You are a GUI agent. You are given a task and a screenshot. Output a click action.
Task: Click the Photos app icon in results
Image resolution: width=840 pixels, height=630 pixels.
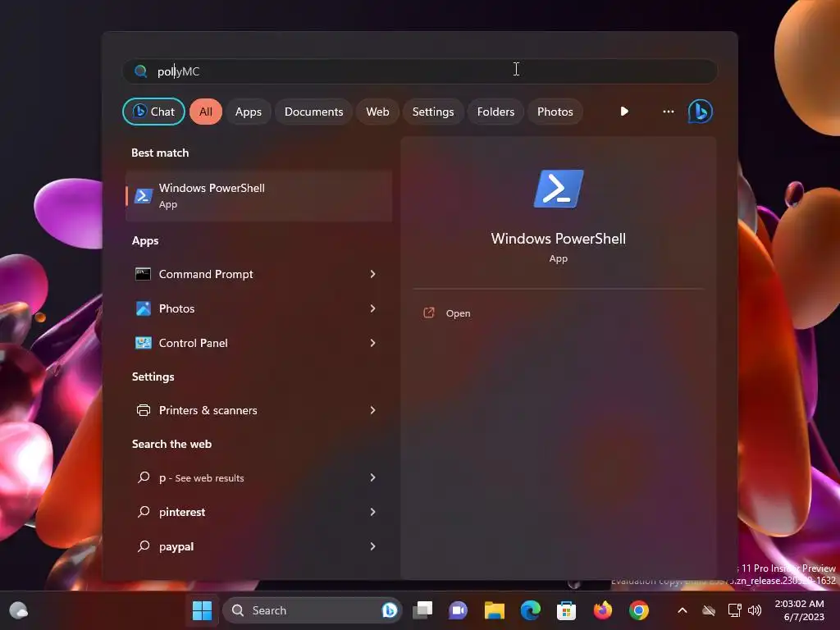(x=143, y=308)
